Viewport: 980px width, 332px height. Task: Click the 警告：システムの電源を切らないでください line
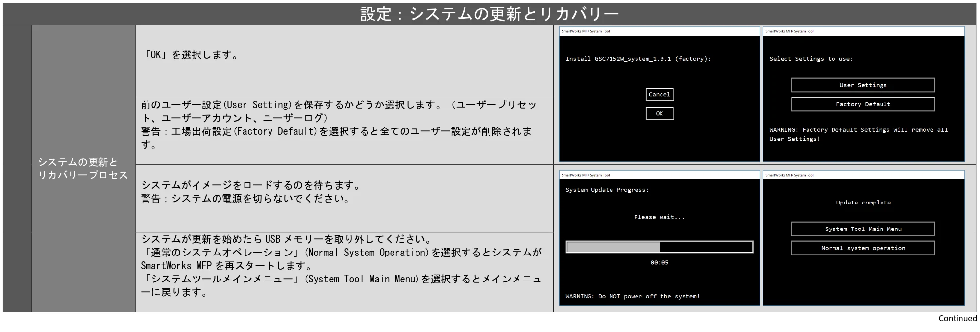[x=246, y=199]
